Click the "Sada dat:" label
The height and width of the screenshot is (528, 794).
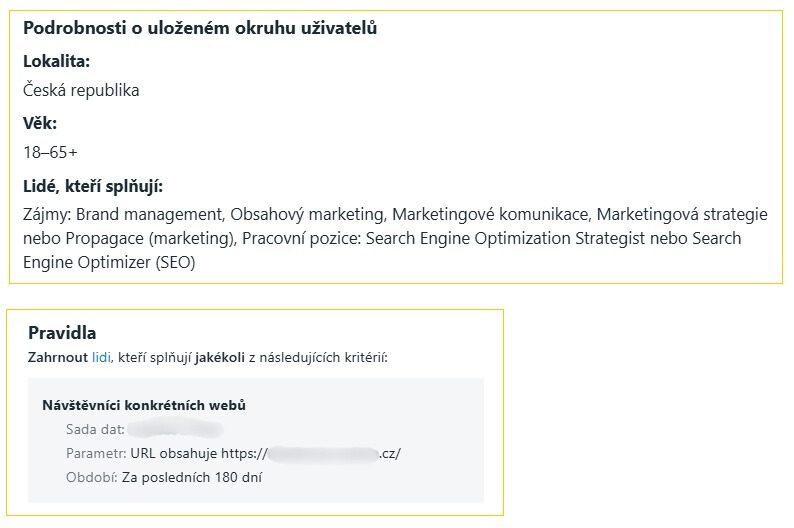(95, 429)
